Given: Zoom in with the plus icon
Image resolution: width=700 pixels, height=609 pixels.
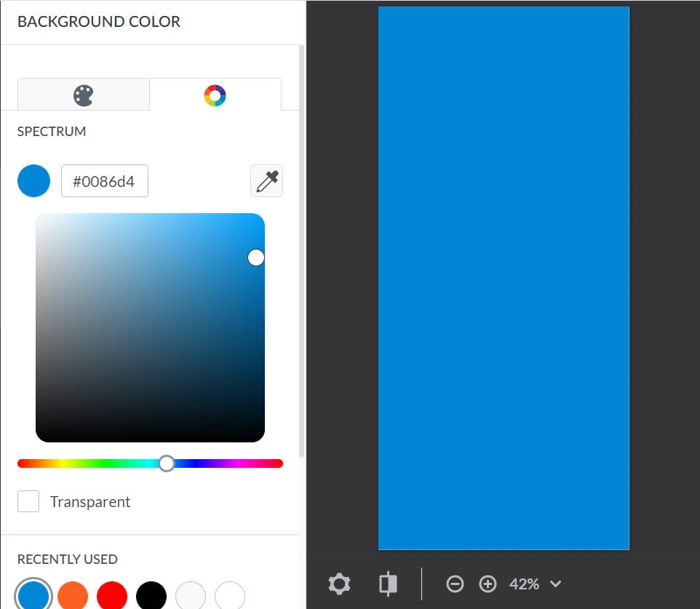Looking at the screenshot, I should pyautogui.click(x=488, y=584).
